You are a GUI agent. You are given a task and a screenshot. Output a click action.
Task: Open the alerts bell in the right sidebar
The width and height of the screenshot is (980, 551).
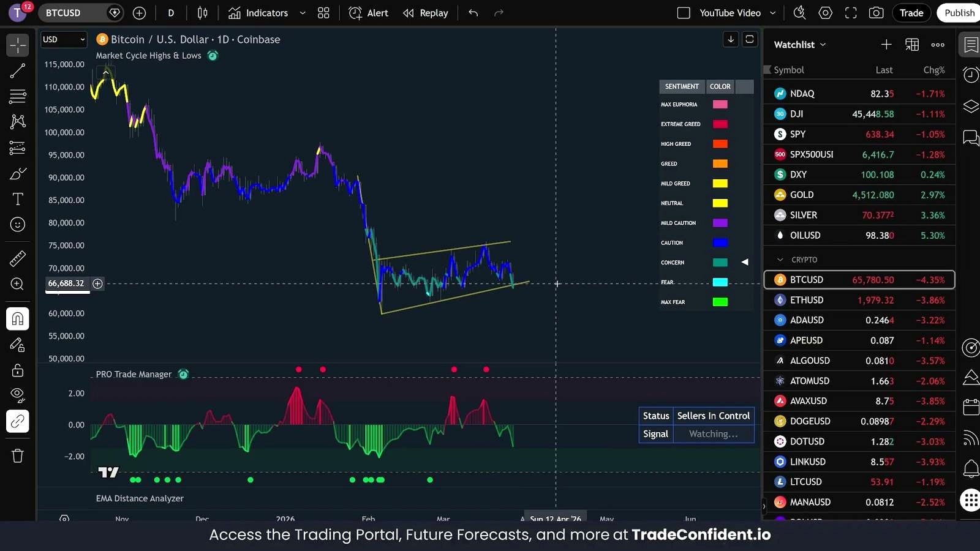[x=971, y=469]
